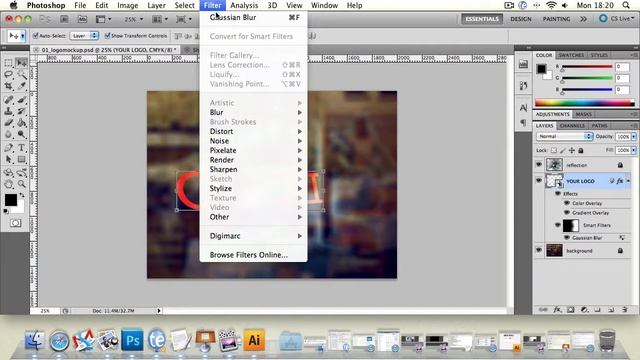The height and width of the screenshot is (360, 640).
Task: Select the Zoom tool in toolbox
Action: (22, 184)
